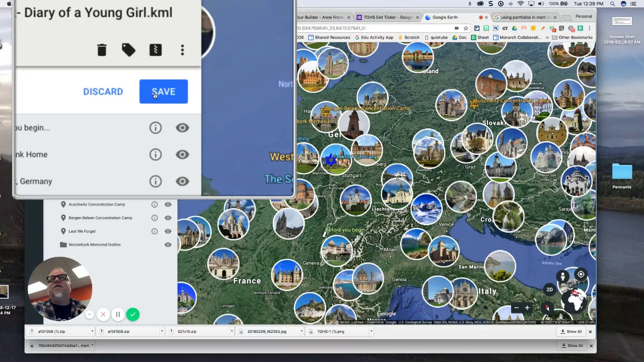The image size is (644, 362).
Task: Open Westerbork Memorial Outline folder
Action: (x=95, y=245)
